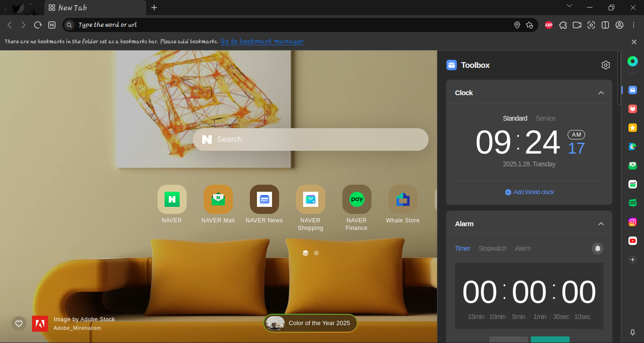Like the background image with heart
The width and height of the screenshot is (644, 343).
tap(19, 323)
